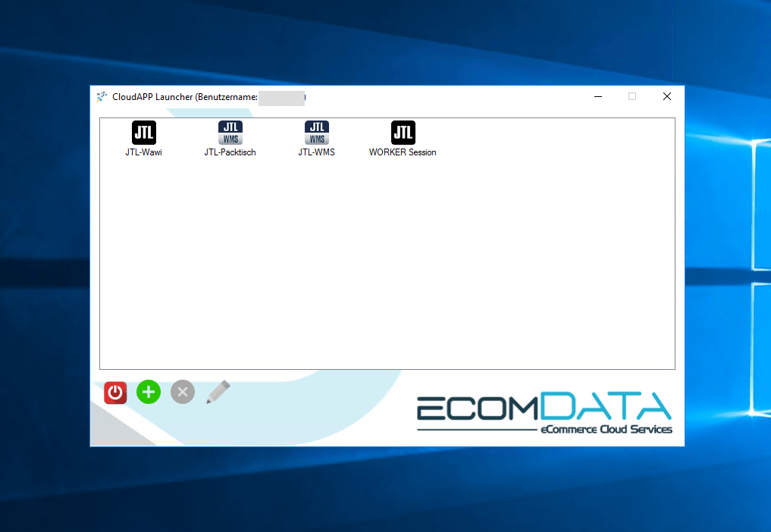
Task: Click the green plus add button
Action: pos(149,392)
